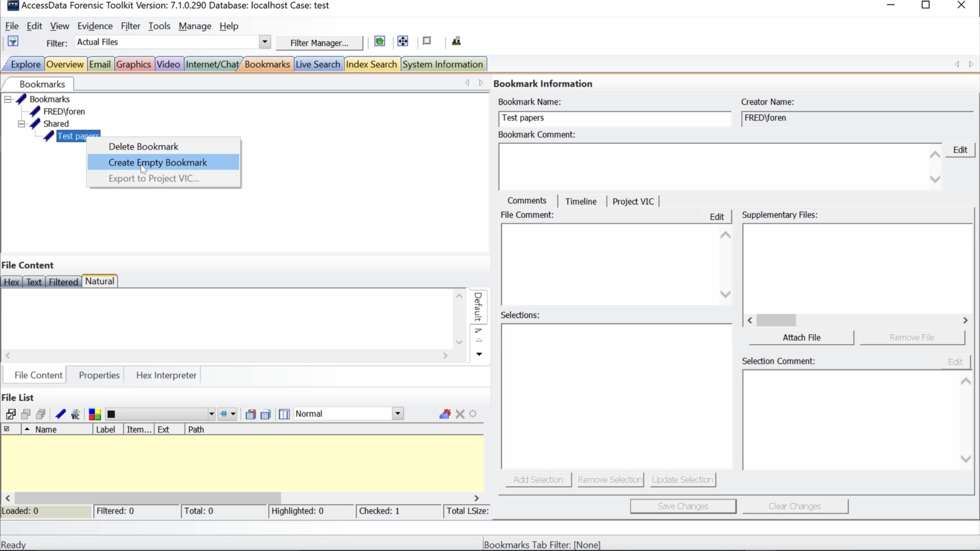The image size is (980, 551).
Task: Open the list view style dropdown arrow
Action: click(x=233, y=414)
